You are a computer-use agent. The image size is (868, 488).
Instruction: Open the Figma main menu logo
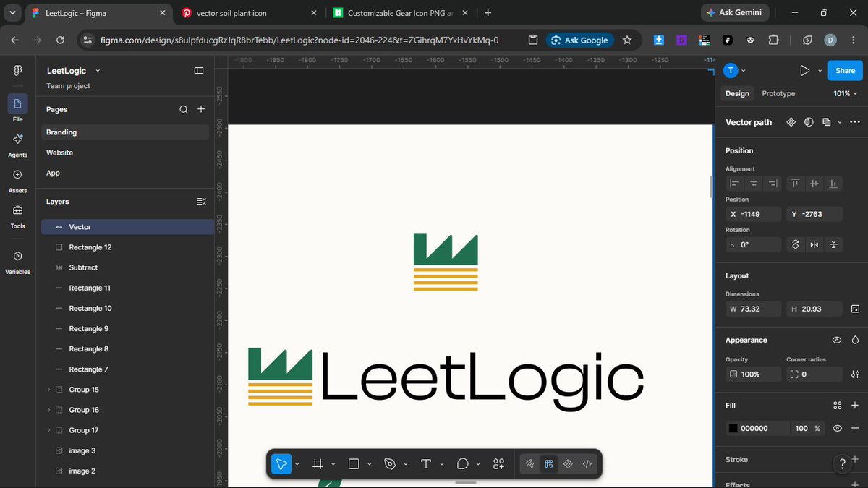tap(18, 70)
